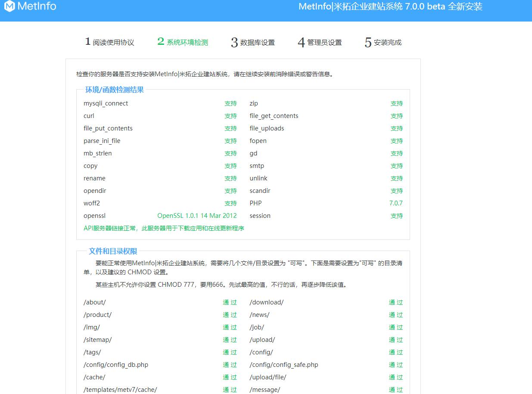Click the 通过 status for /templates/metv7/cache/
Screen dimensions: 532x394
(230, 390)
